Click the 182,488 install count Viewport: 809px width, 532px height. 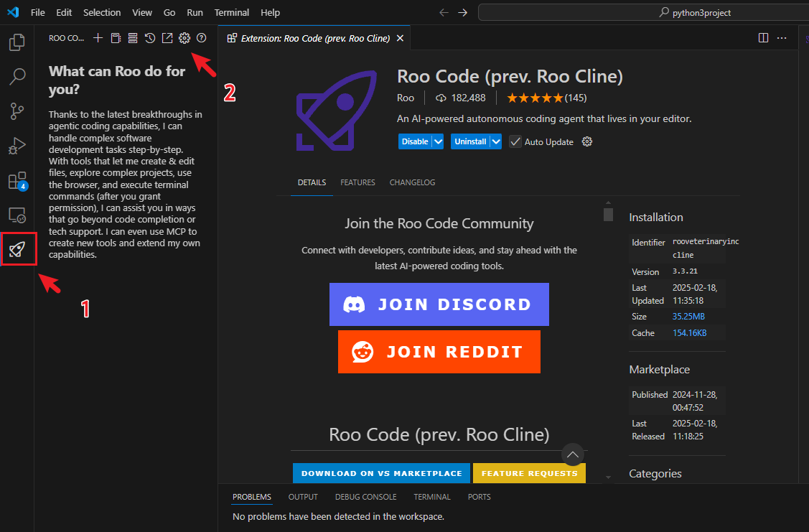(462, 98)
